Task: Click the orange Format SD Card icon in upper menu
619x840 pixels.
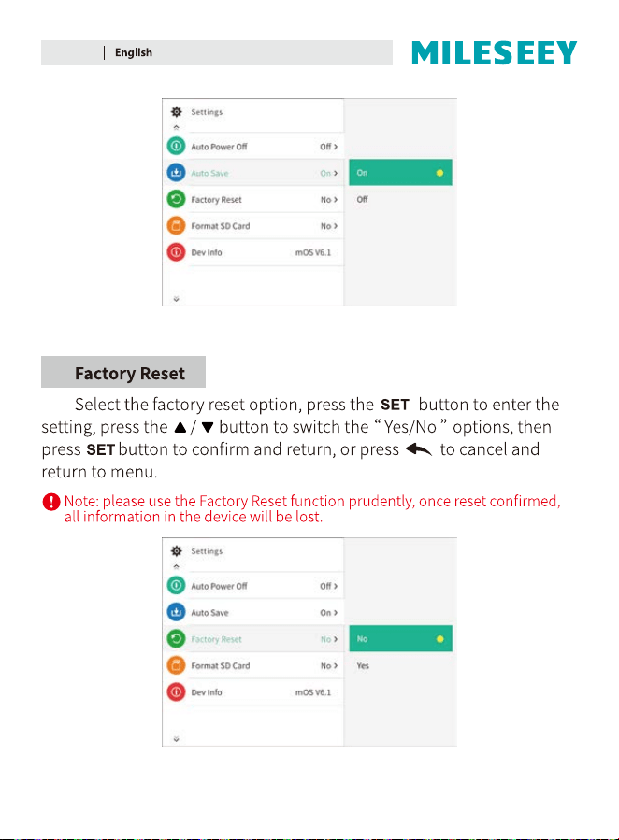Action: (176, 225)
